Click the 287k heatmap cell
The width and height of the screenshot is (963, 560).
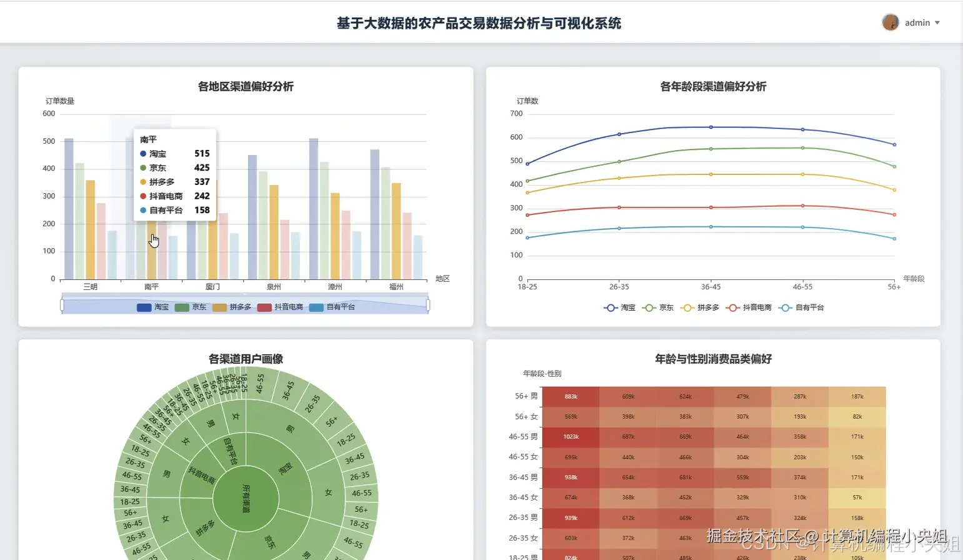coord(800,396)
